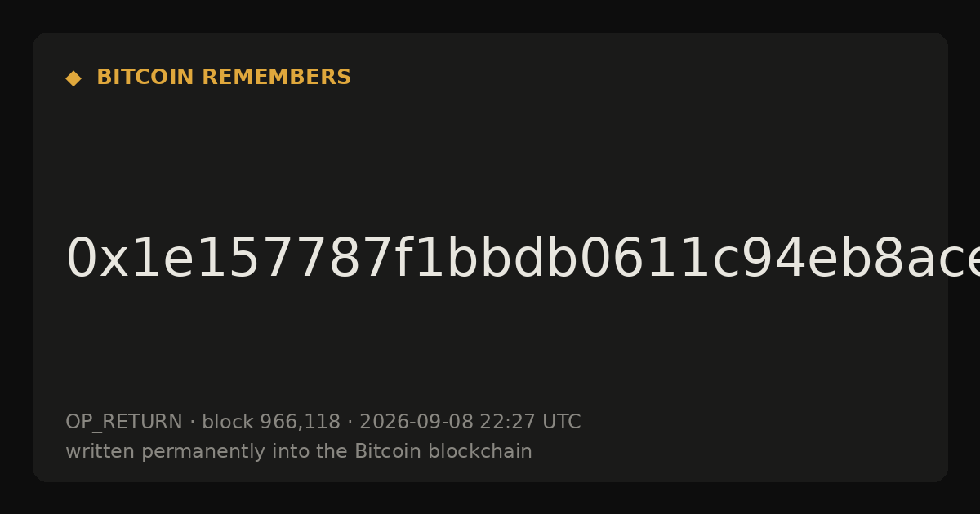Select the BITCOIN REMEMBERS header title
The image size is (980, 514).
pos(224,78)
